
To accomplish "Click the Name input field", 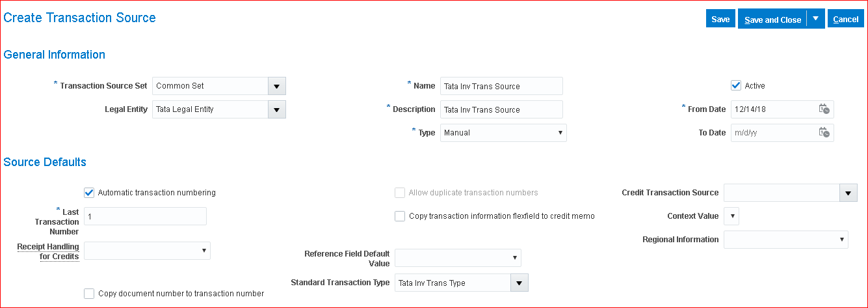I will (501, 86).
